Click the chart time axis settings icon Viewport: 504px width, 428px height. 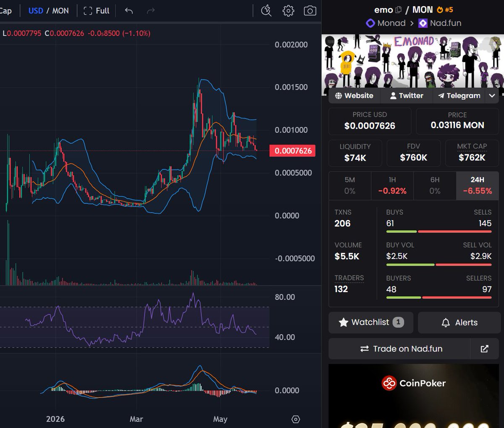pyautogui.click(x=296, y=419)
